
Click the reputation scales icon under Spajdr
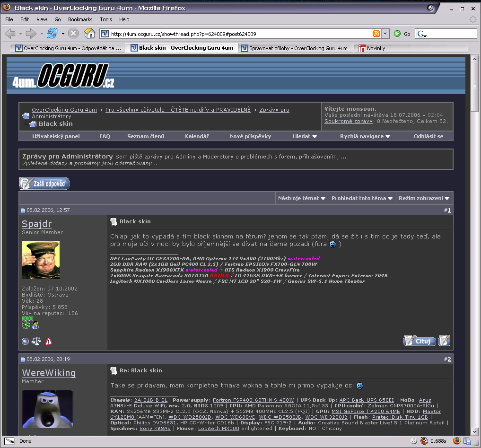click(x=36, y=341)
